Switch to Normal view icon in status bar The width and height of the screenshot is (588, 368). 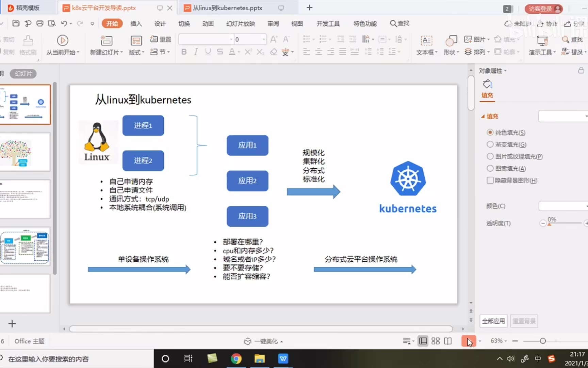click(423, 341)
